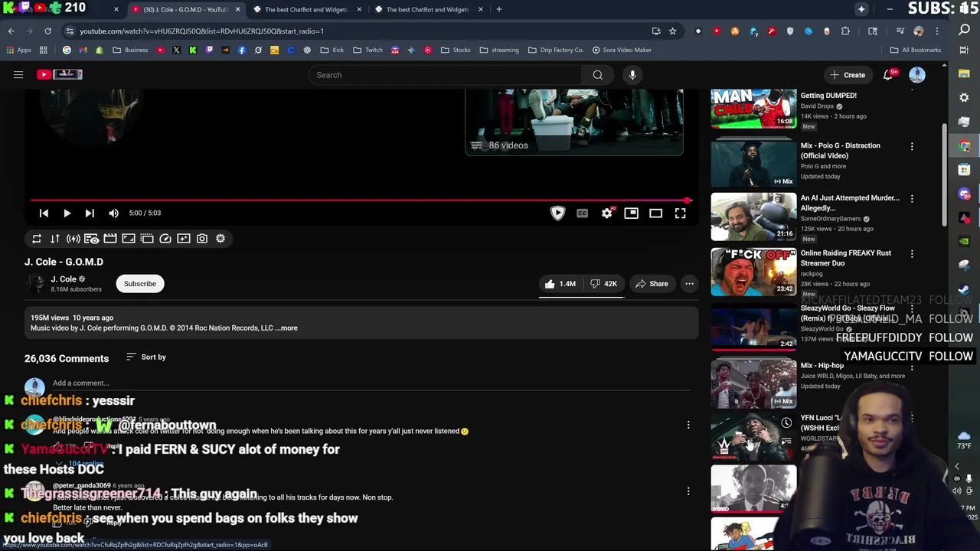Open the streaming bookmarks folder
Image resolution: width=980 pixels, height=551 pixels.
point(499,50)
